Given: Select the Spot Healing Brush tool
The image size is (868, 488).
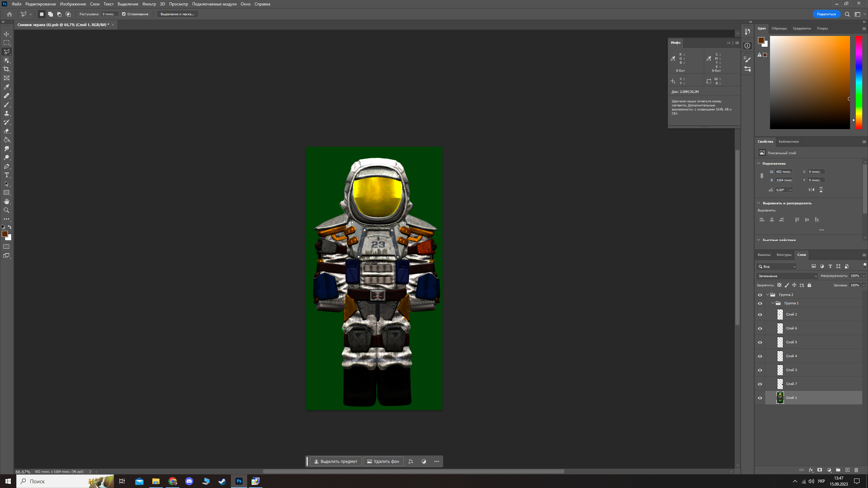Looking at the screenshot, I should (x=6, y=96).
